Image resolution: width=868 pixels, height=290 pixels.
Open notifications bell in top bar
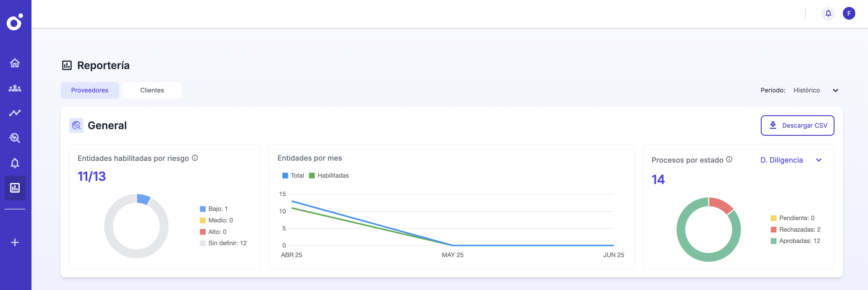[828, 14]
